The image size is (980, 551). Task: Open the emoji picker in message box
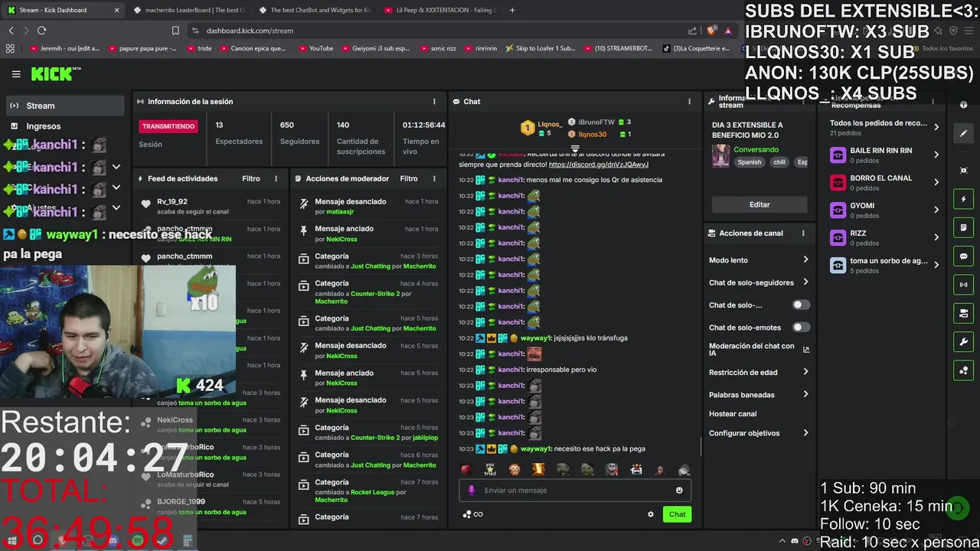pyautogui.click(x=679, y=491)
